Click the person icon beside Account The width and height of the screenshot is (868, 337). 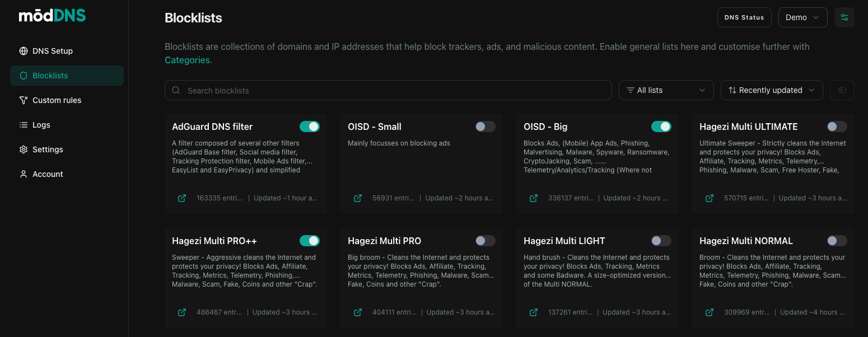pyautogui.click(x=24, y=174)
